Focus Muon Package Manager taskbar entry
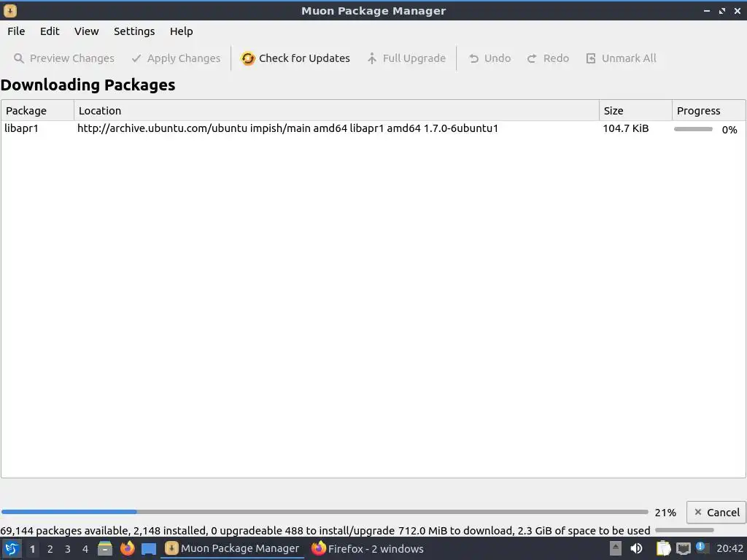This screenshot has height=560, width=747. coord(232,548)
